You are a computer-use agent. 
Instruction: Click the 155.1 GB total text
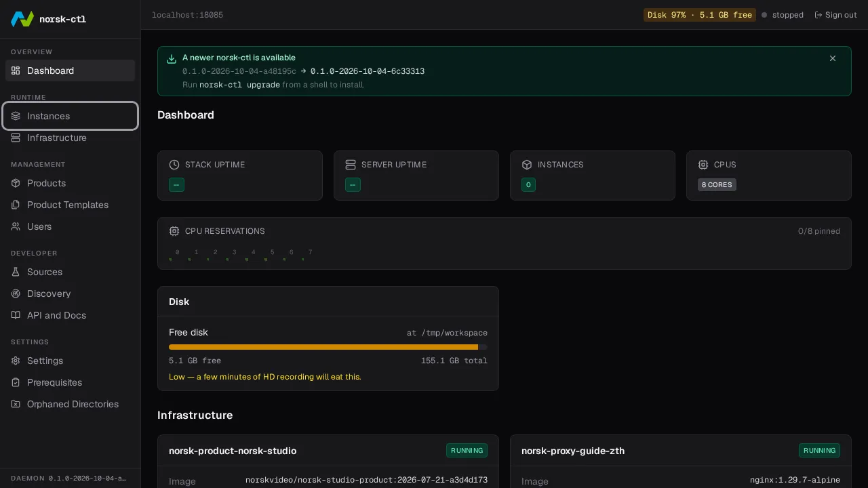point(454,361)
